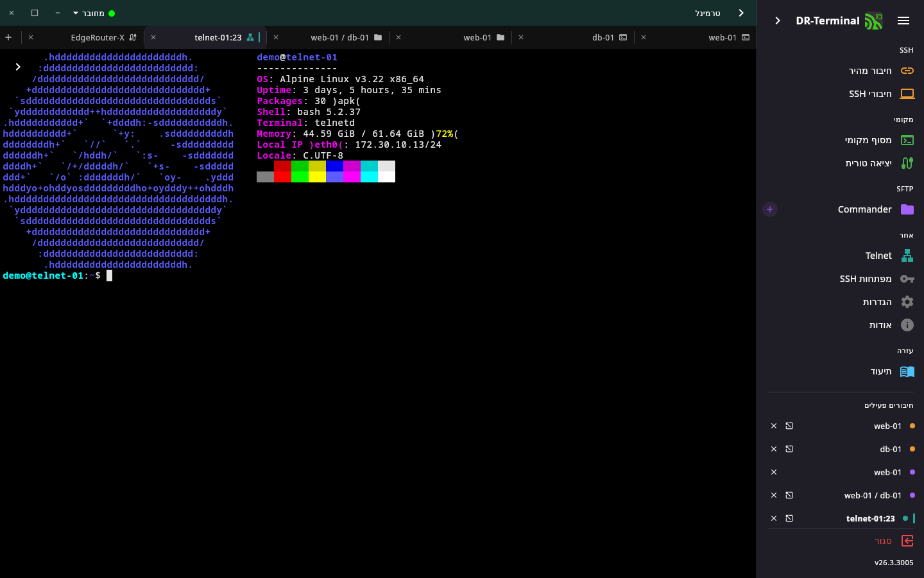Open the תיעוד documentation link
Image resolution: width=924 pixels, height=578 pixels.
841,371
